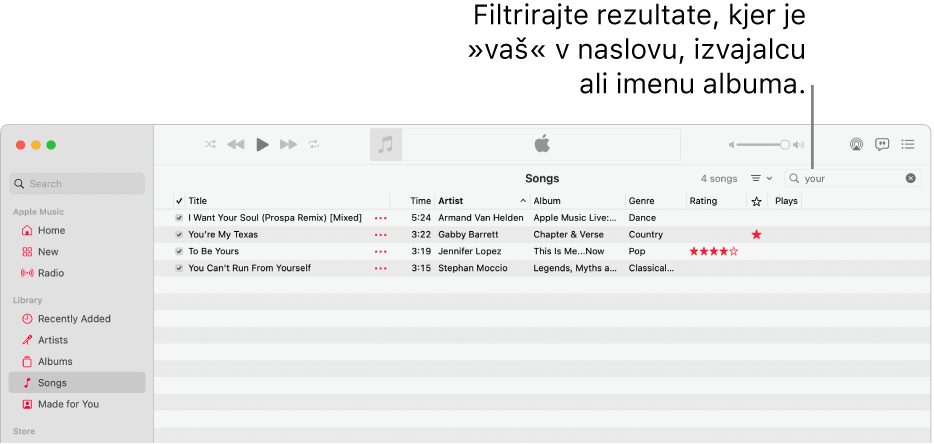Skip to previous track
Image resolution: width=934 pixels, height=444 pixels.
[x=236, y=144]
